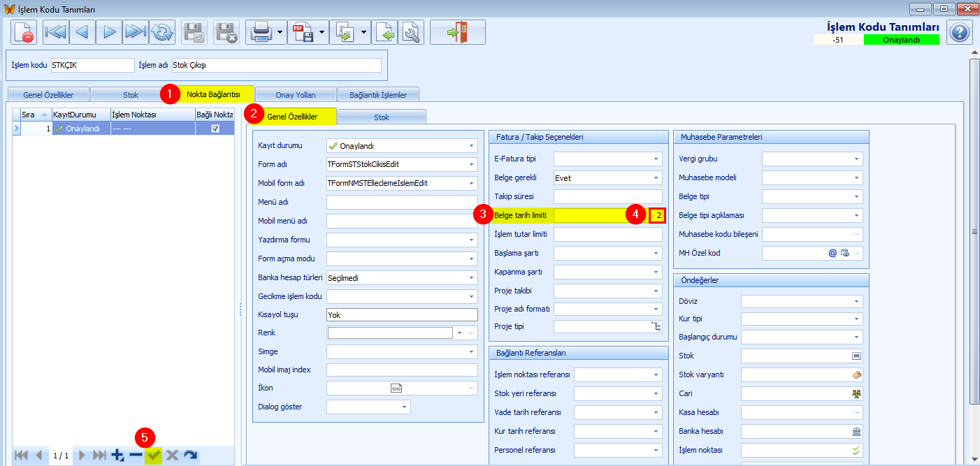This screenshot has height=466, width=980.
Task: Click grid navigator previous record icon
Action: [38, 456]
